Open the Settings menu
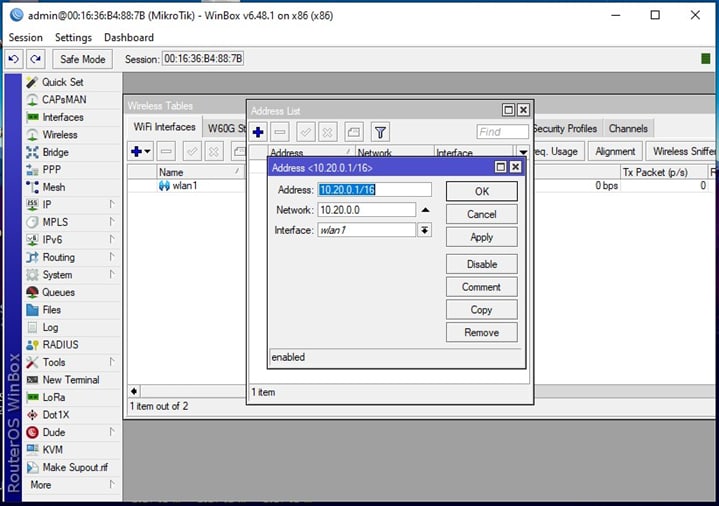Viewport: 719px width, 506px height. coord(73,38)
